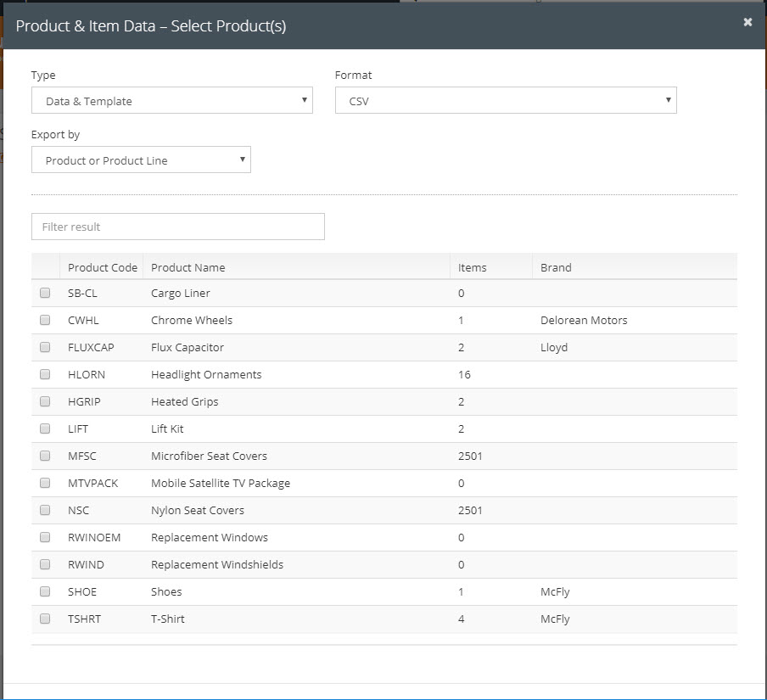
Task: Click the 16 items value for Headlight Ornaments
Action: (x=464, y=374)
